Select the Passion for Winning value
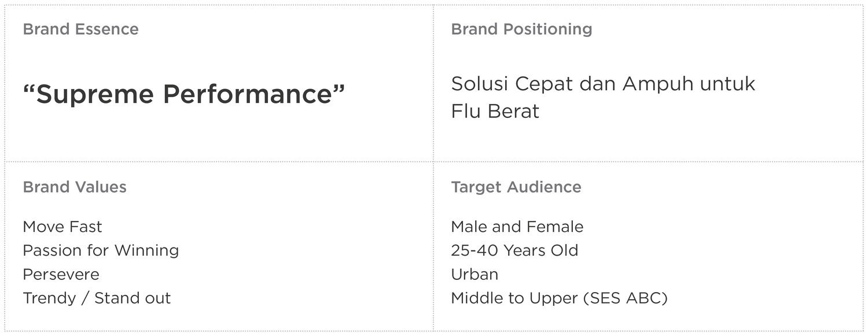 (x=101, y=250)
